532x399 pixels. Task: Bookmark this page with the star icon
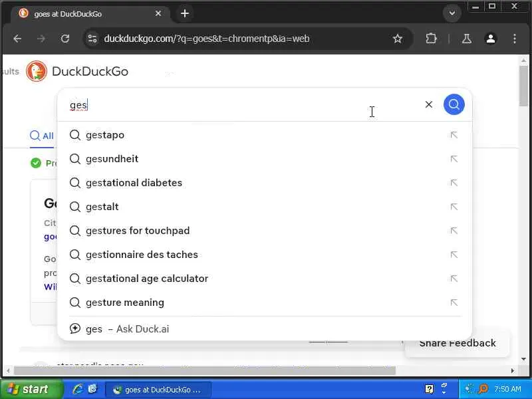(x=397, y=39)
